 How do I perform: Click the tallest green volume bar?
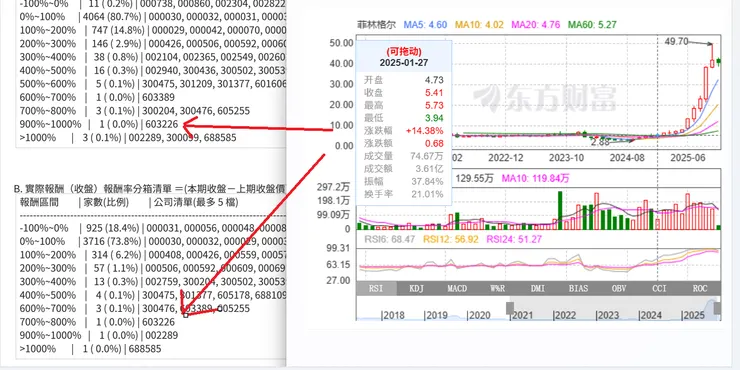pos(560,210)
